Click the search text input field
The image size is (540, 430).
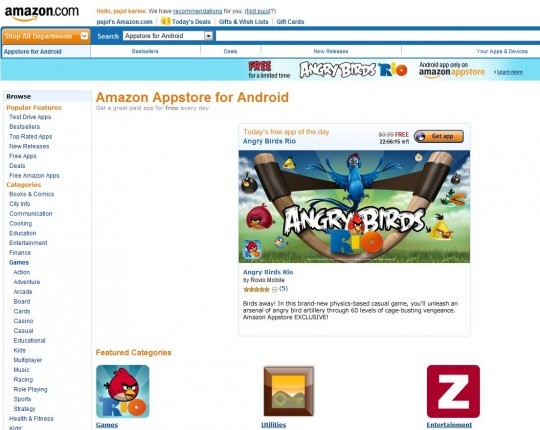coord(378,36)
